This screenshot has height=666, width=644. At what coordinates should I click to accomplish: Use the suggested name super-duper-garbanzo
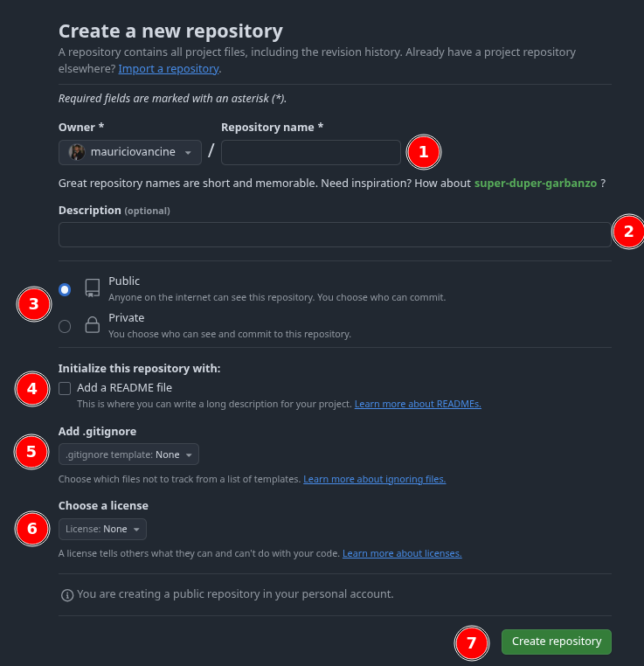coord(536,184)
